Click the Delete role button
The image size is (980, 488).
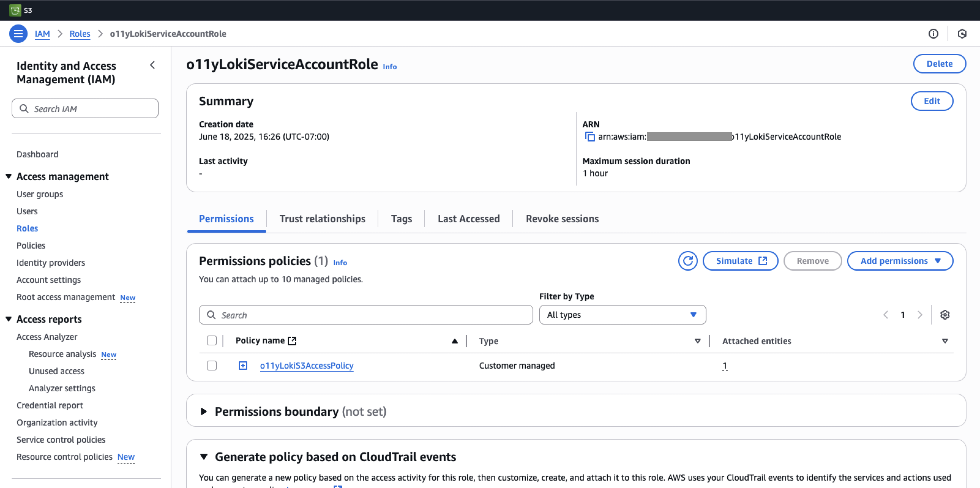tap(939, 64)
